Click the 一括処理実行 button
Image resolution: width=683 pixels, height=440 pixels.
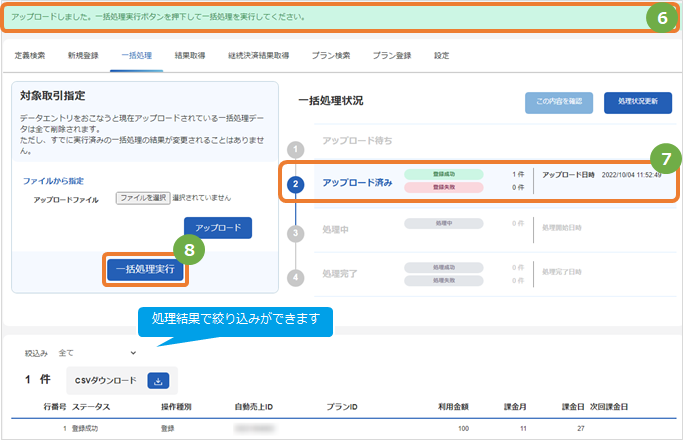click(x=145, y=270)
